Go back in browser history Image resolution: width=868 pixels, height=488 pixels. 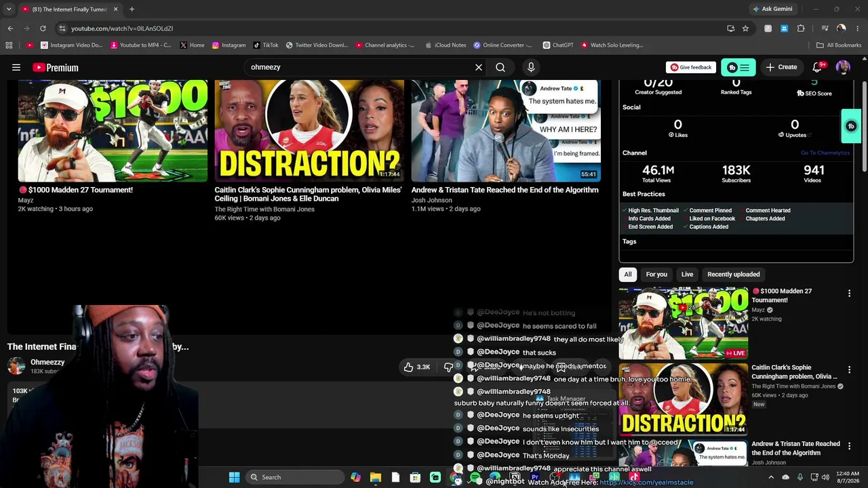pyautogui.click(x=10, y=28)
